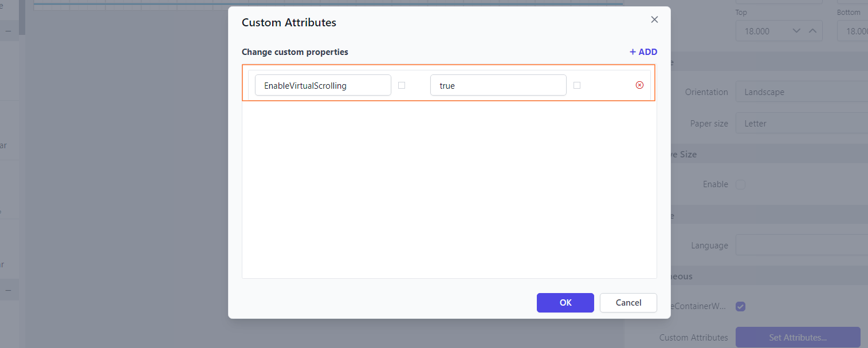The width and height of the screenshot is (868, 348).
Task: Click ADD to create a new custom attribute
Action: tap(643, 52)
